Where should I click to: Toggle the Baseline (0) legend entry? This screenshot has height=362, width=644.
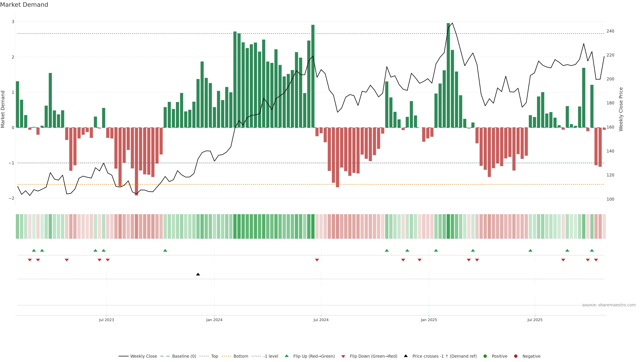(x=184, y=356)
